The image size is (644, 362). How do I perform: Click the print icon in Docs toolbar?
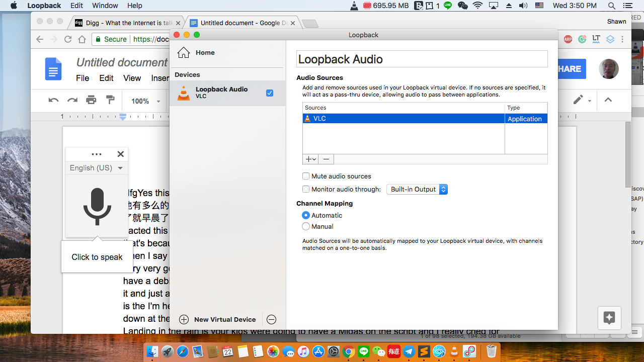click(91, 100)
